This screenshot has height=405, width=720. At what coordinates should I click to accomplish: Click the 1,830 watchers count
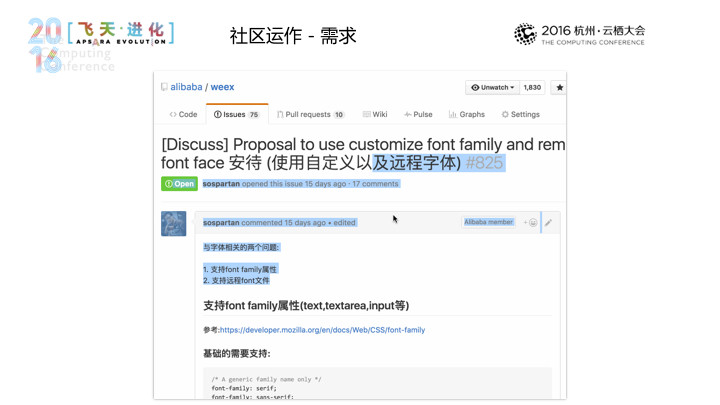click(x=532, y=87)
